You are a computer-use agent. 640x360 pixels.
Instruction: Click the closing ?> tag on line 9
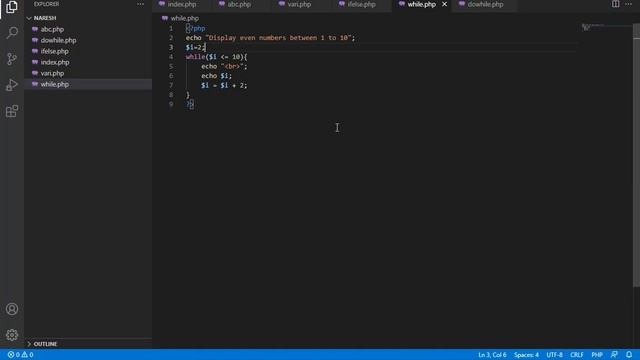pyautogui.click(x=190, y=104)
